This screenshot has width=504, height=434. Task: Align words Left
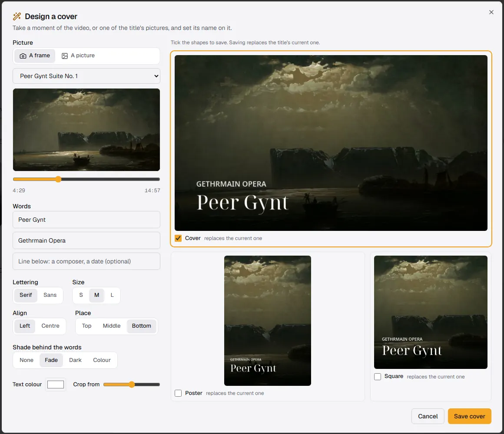coord(25,326)
